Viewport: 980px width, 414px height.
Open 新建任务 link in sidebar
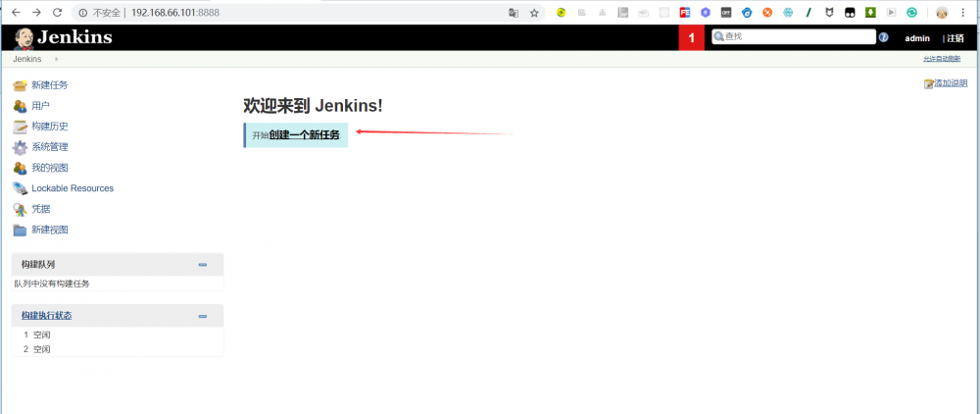pyautogui.click(x=50, y=85)
